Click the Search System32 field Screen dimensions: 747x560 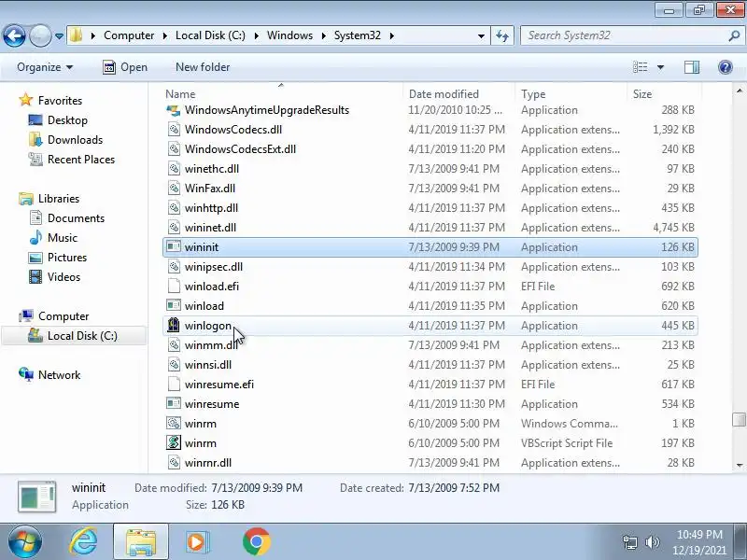[x=624, y=35]
